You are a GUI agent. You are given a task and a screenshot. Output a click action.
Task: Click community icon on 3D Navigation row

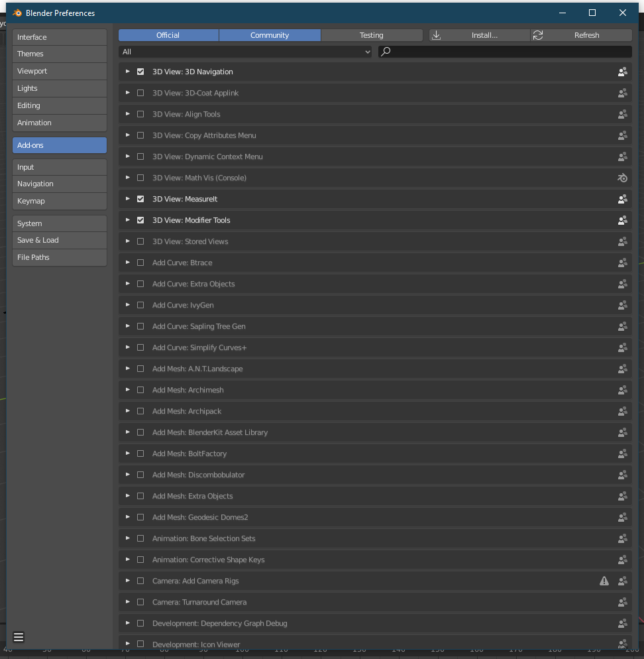623,72
